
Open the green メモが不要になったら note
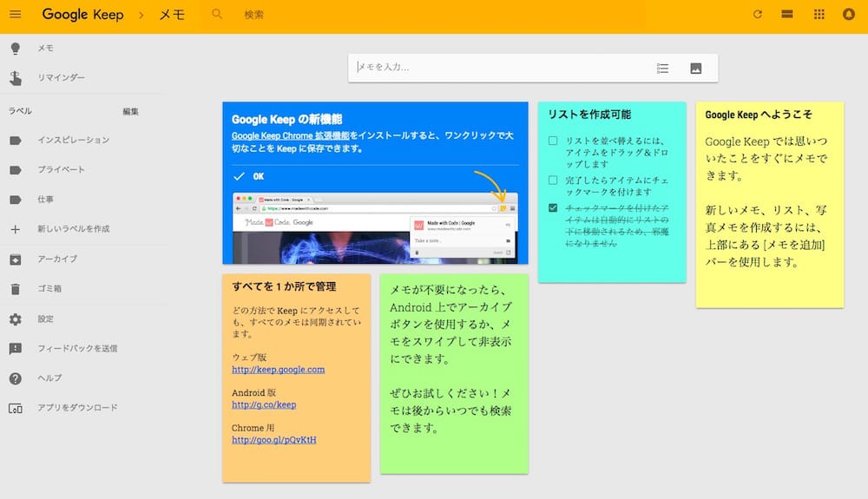click(455, 374)
